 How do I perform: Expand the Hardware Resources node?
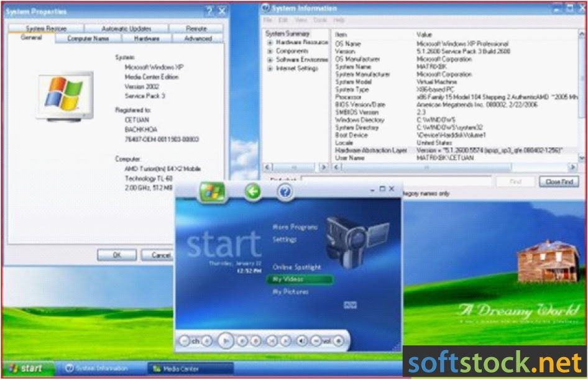tap(270, 42)
